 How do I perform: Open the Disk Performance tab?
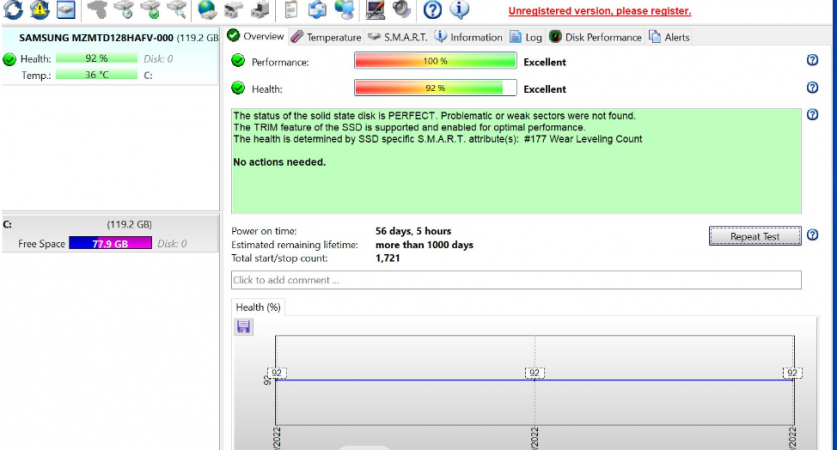pos(595,37)
